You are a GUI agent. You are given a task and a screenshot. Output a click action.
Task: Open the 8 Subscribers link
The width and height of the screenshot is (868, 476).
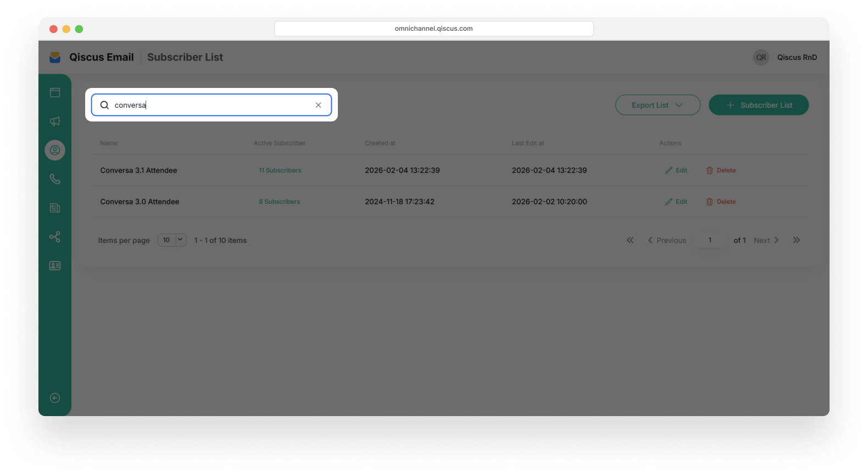(280, 202)
